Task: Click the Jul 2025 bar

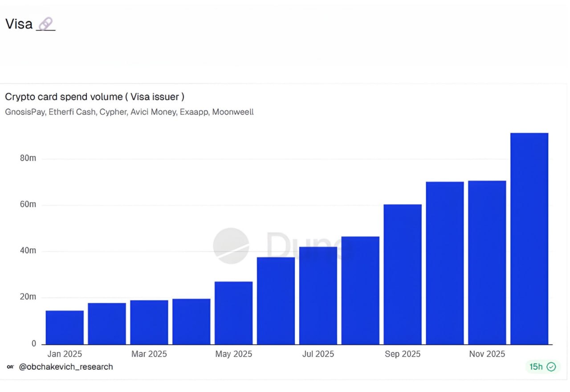Action: (318, 295)
